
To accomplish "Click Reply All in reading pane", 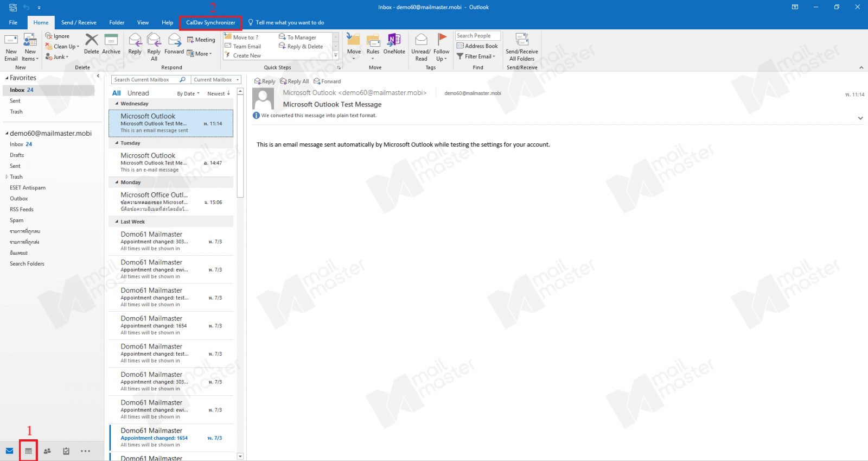I will 295,81.
